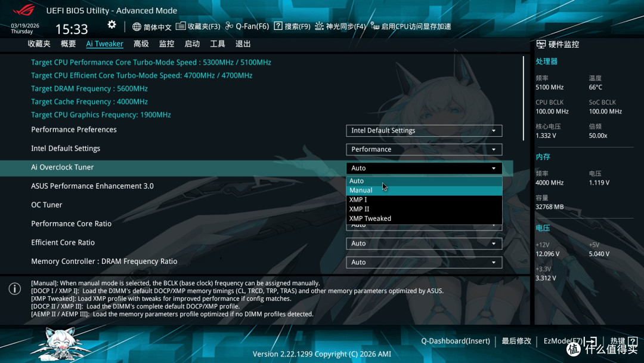Select the Ai Overclock Tuner row
Screen dimensions: 644x363
coord(256,168)
